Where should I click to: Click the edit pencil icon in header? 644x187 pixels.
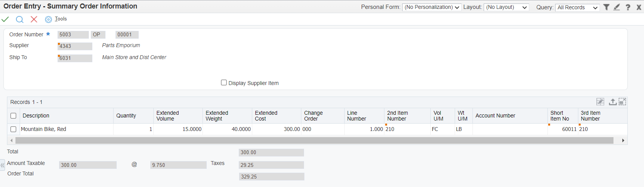pyautogui.click(x=617, y=7)
